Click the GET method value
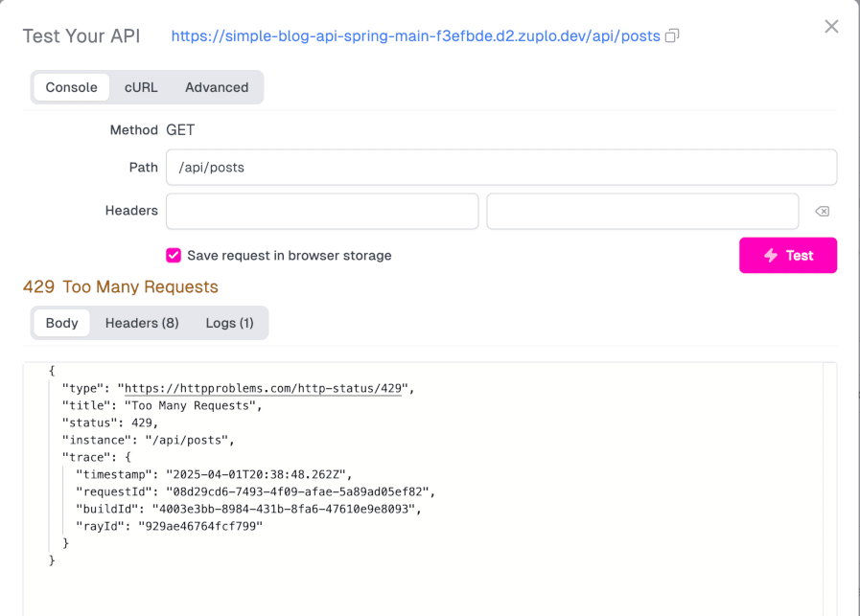Screen dimensions: 860x616 pos(180,129)
